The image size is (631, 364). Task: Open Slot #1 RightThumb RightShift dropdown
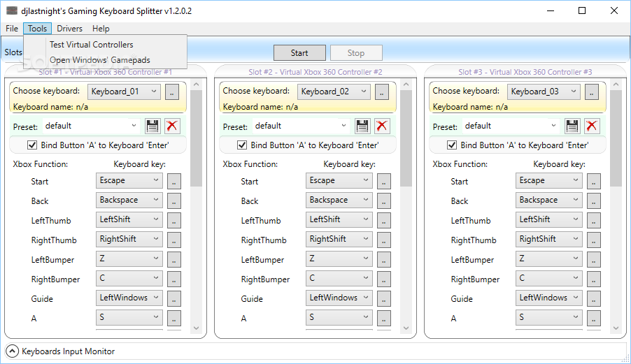(129, 239)
